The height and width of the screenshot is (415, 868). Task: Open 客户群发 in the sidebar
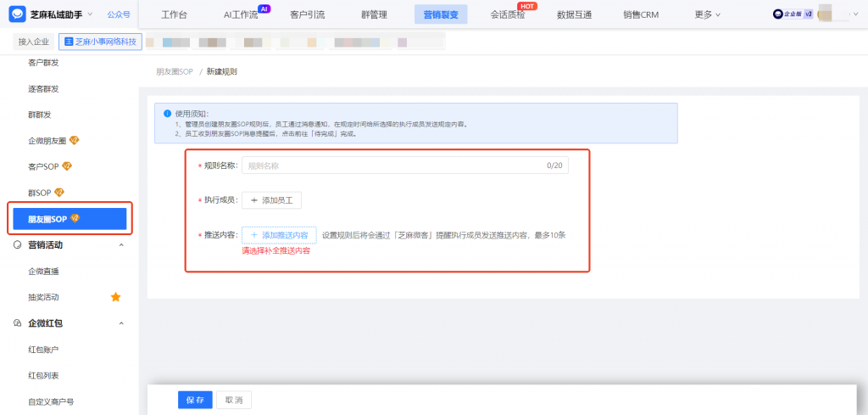43,63
